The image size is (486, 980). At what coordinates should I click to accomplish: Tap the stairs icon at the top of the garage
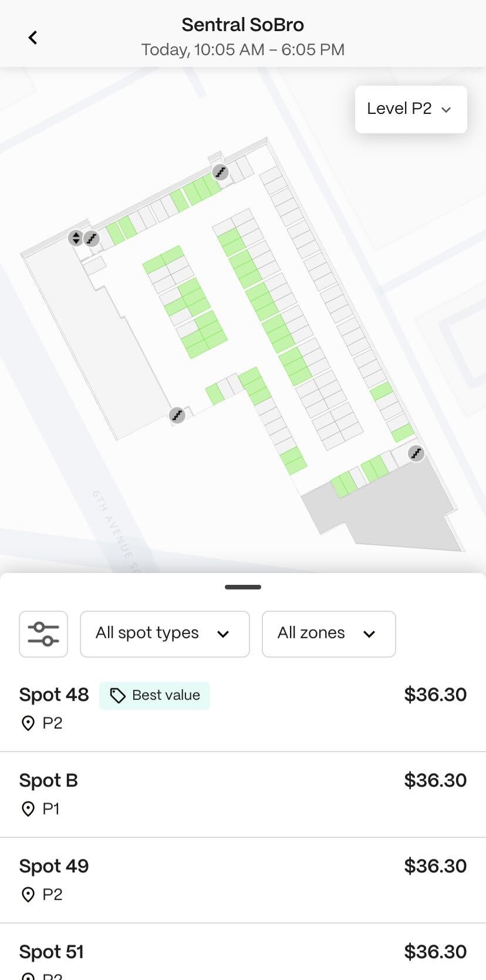(220, 172)
